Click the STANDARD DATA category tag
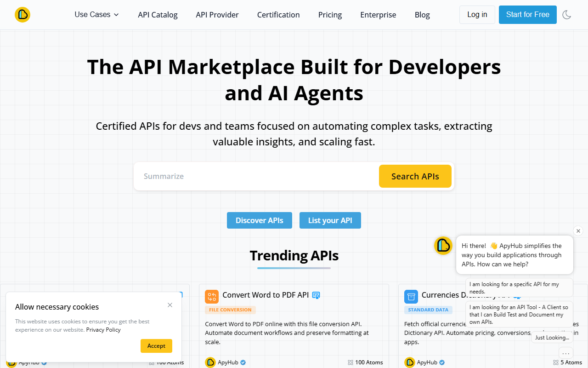 tap(428, 310)
